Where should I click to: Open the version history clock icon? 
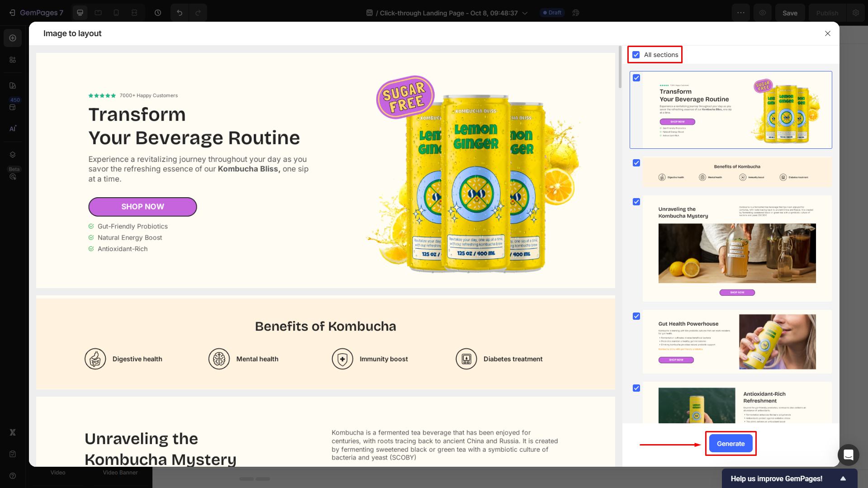click(x=158, y=13)
